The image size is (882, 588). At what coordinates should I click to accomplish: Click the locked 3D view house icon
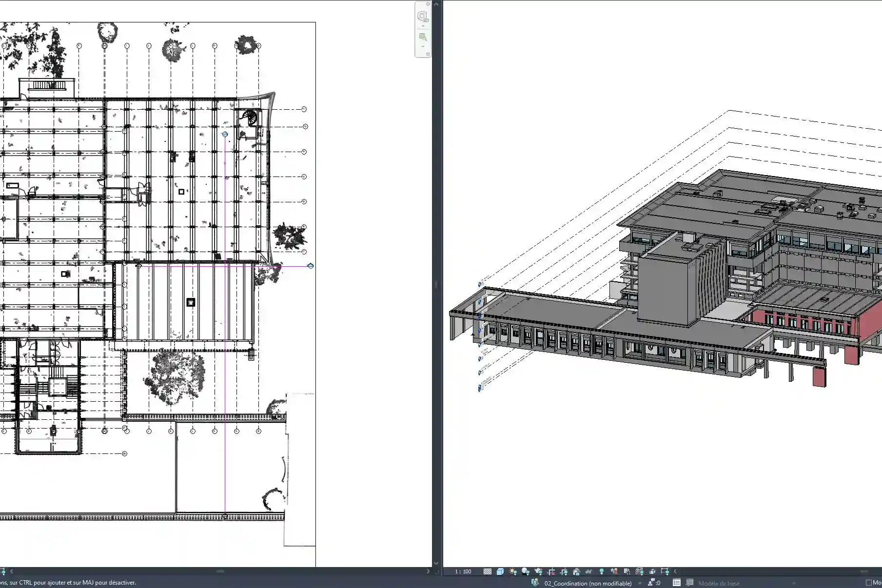576,571
